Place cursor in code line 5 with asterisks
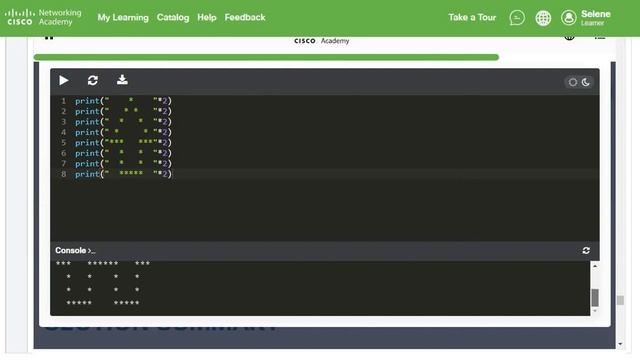640x360 pixels. pyautogui.click(x=123, y=143)
